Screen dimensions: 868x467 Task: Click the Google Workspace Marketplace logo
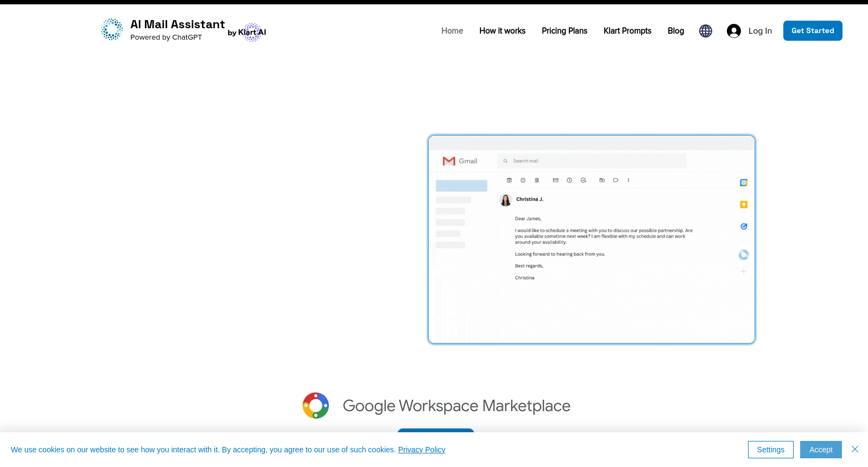(316, 406)
